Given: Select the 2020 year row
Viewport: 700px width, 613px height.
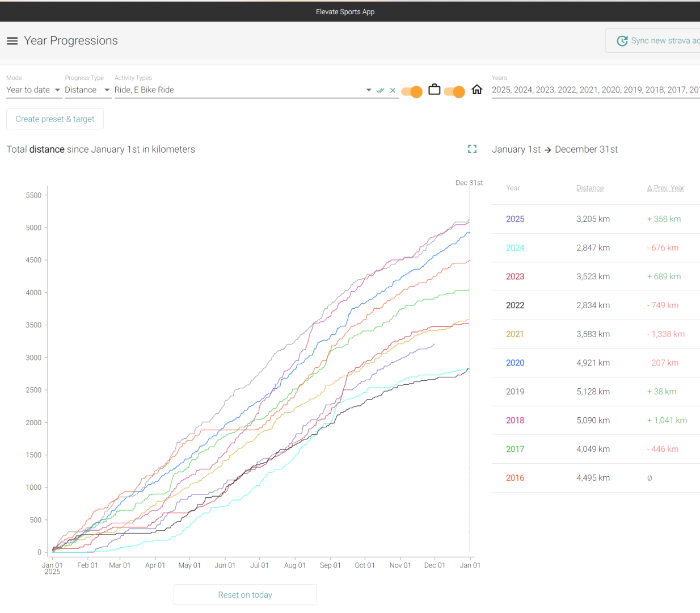Looking at the screenshot, I should [515, 363].
